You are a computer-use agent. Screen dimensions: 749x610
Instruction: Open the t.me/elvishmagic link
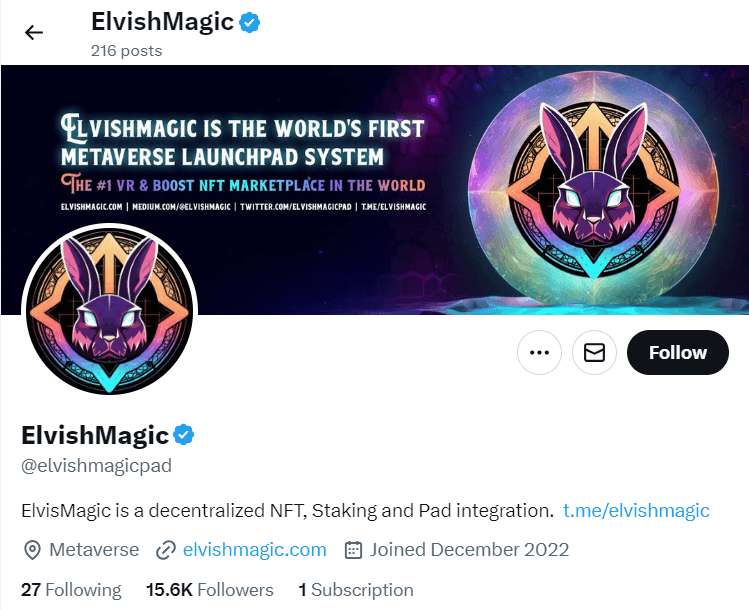[636, 510]
